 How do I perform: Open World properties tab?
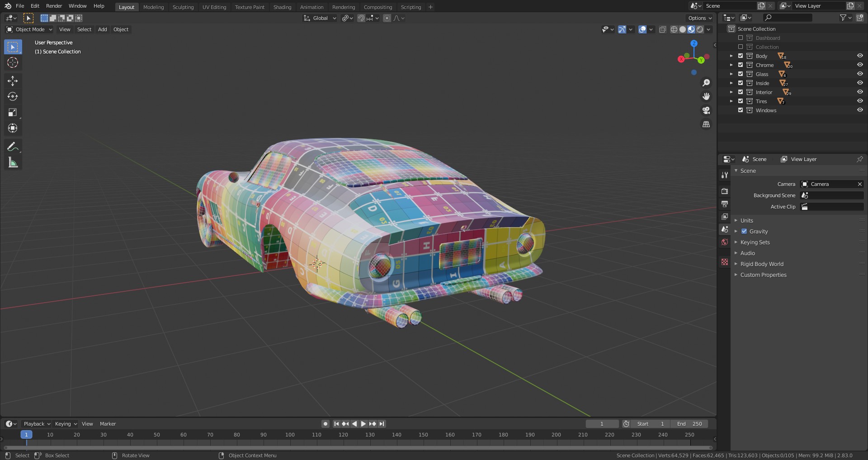(725, 242)
